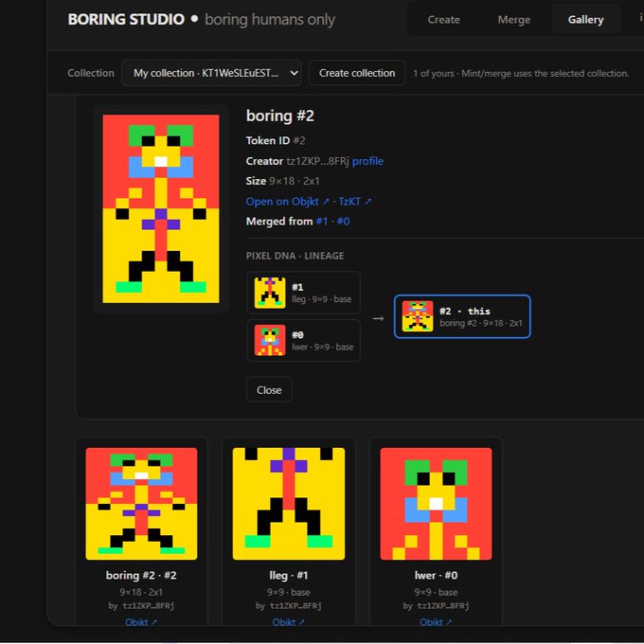Click the BORING STUDIO title
Image resolution: width=644 pixels, height=644 pixels.
click(126, 19)
